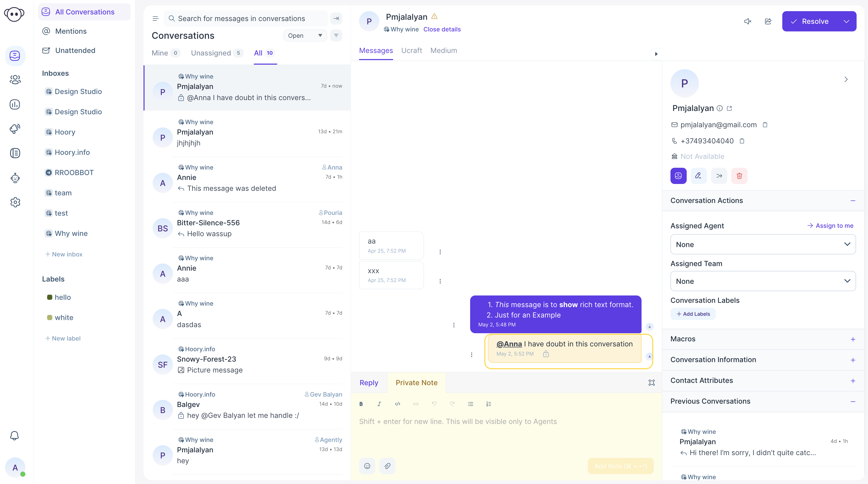Image resolution: width=868 pixels, height=484 pixels.
Task: Click the Assign to me link
Action: pyautogui.click(x=831, y=226)
